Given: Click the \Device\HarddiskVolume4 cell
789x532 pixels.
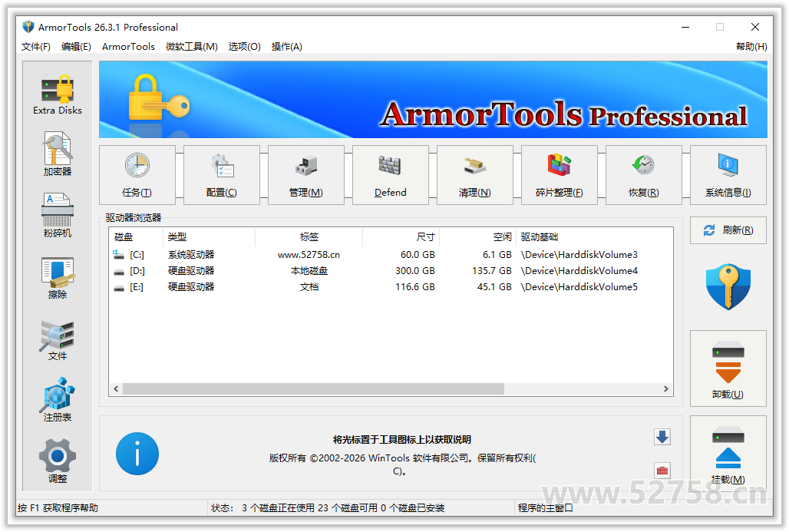Looking at the screenshot, I should click(x=579, y=271).
